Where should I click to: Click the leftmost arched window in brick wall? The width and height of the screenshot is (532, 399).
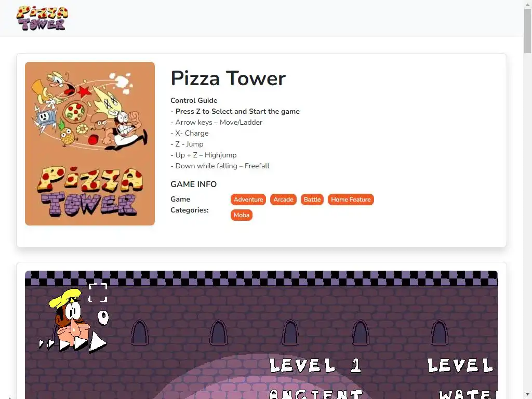click(x=140, y=333)
